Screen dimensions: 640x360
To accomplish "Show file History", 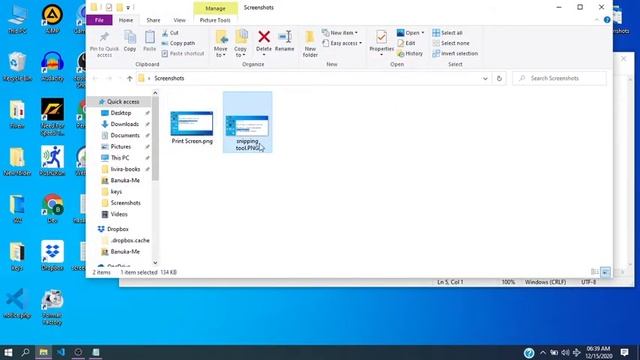I will point(410,53).
